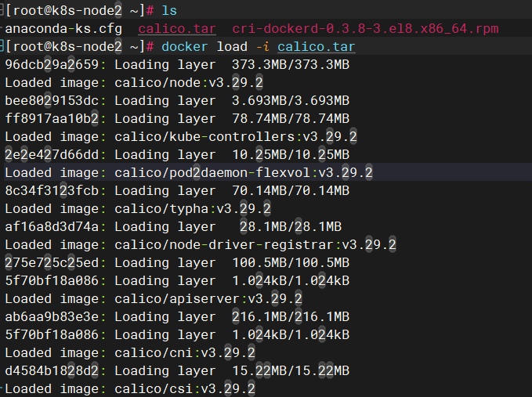Select layer ID 96dcb29a2659
532x397 pixels.
coord(52,64)
